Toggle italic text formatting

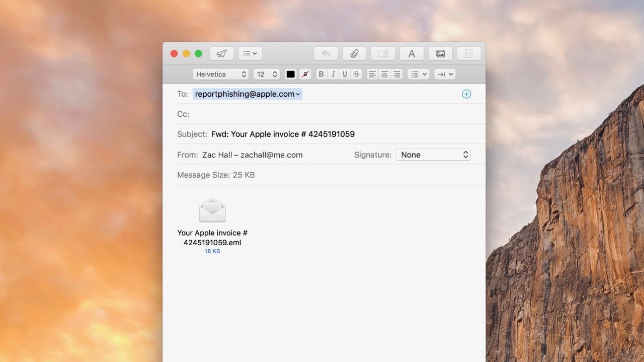[x=333, y=74]
